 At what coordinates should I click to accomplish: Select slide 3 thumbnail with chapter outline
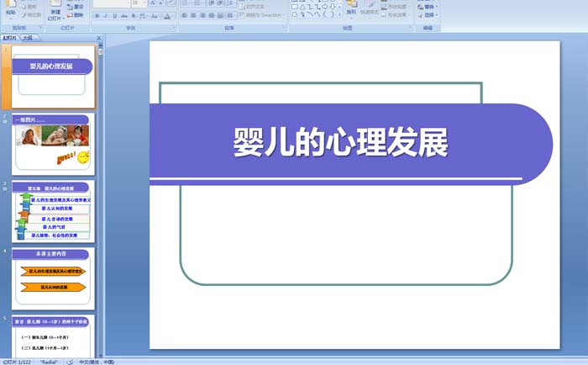[x=53, y=211]
